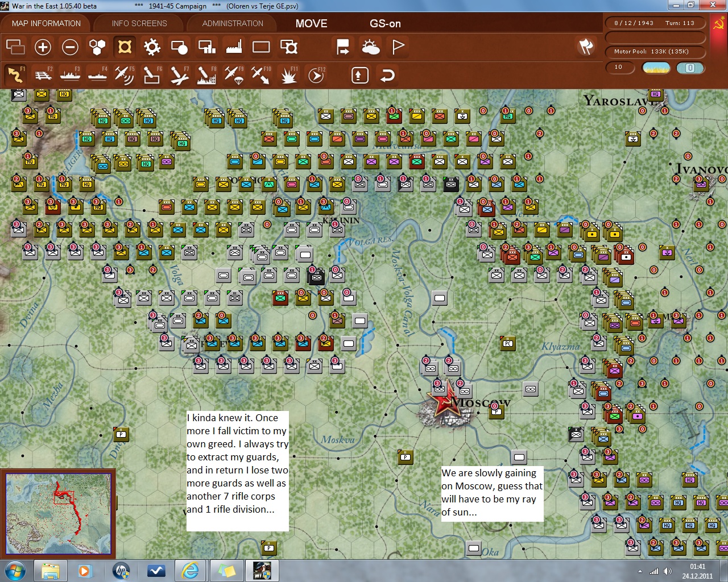Select the F5 air recon icon

pyautogui.click(x=125, y=75)
